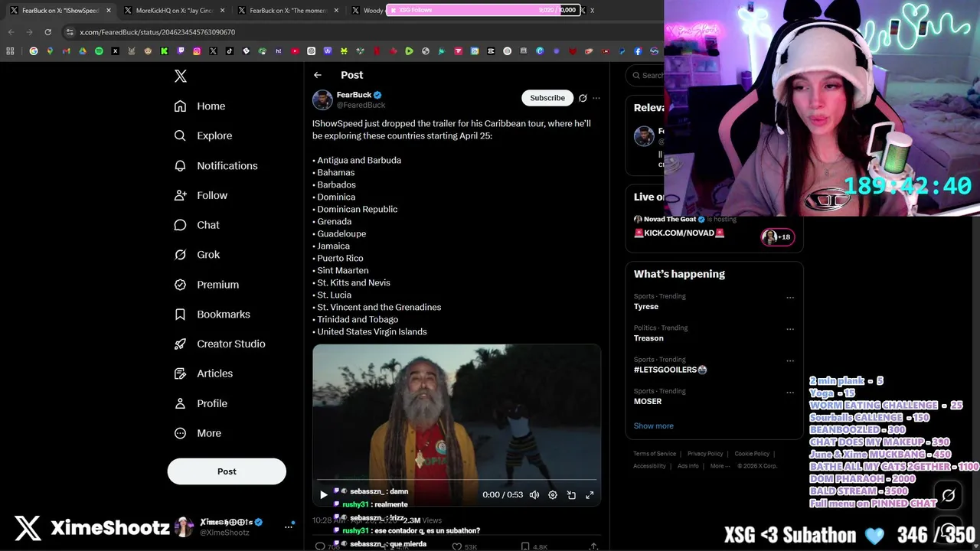Open Grok in the sidebar

click(197, 255)
